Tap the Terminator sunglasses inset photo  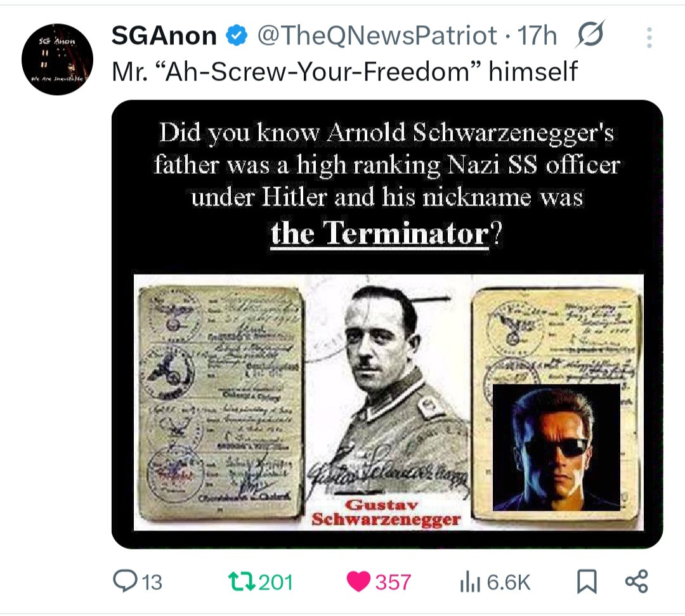pyautogui.click(x=556, y=447)
